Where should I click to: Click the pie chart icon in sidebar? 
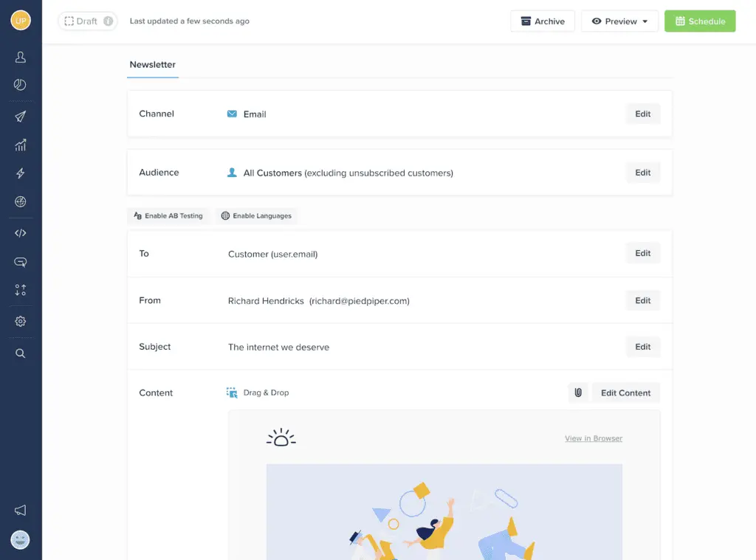click(21, 85)
